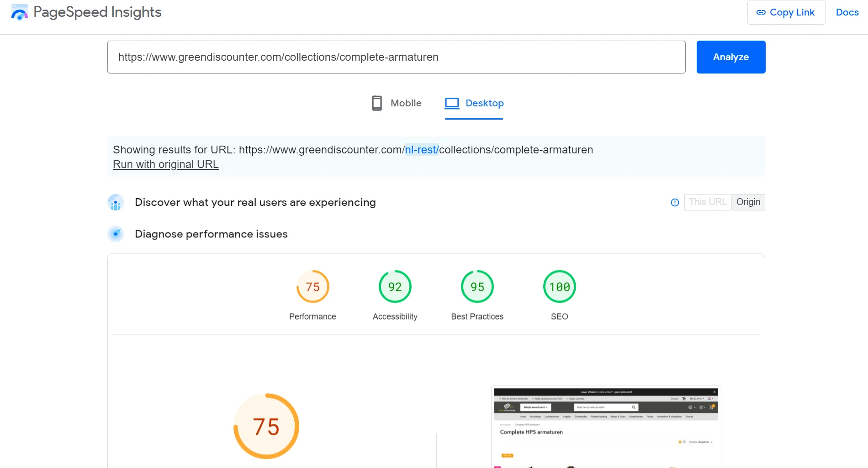Click the Accessibility label
This screenshot has width=868, height=468.
pos(395,316)
